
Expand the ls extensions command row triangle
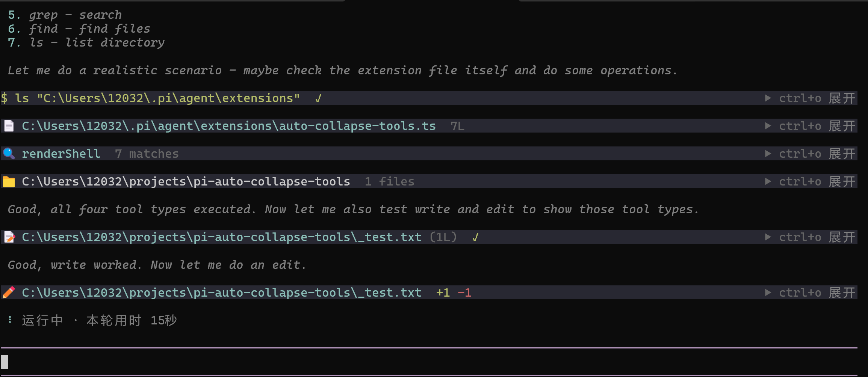coord(768,98)
